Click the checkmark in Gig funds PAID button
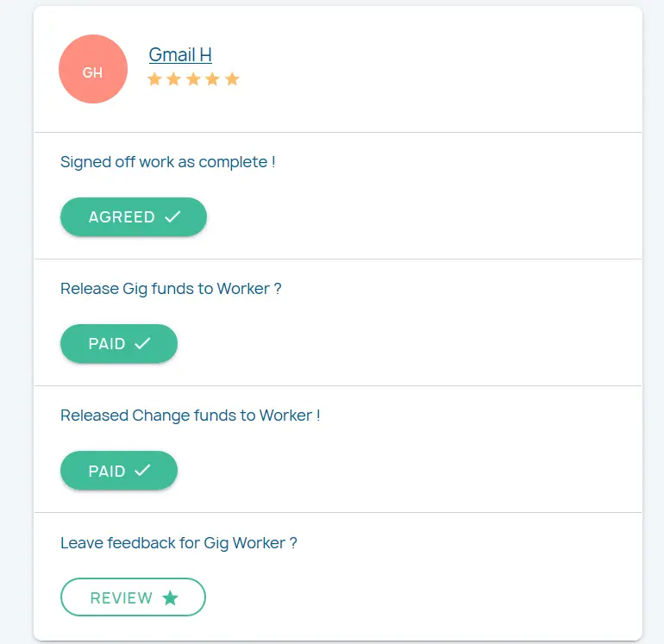The height and width of the screenshot is (644, 664). point(143,344)
